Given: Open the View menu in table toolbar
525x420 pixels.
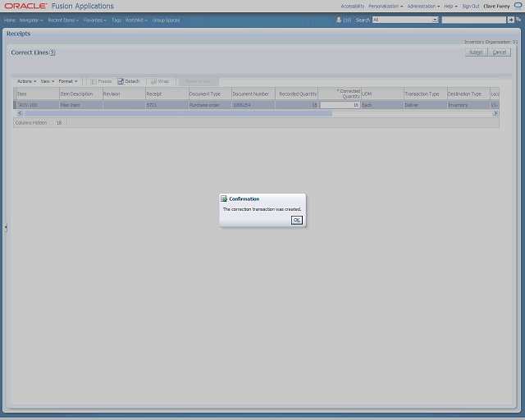Looking at the screenshot, I should click(x=48, y=81).
